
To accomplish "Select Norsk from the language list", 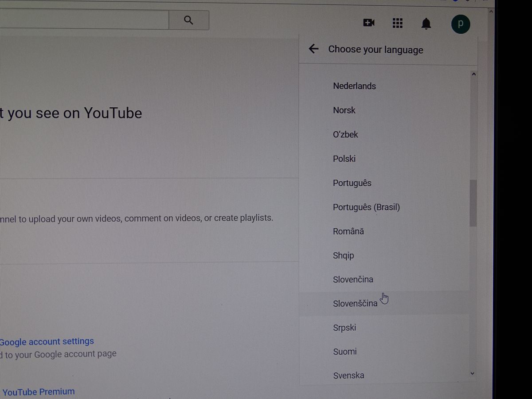I will [x=344, y=110].
